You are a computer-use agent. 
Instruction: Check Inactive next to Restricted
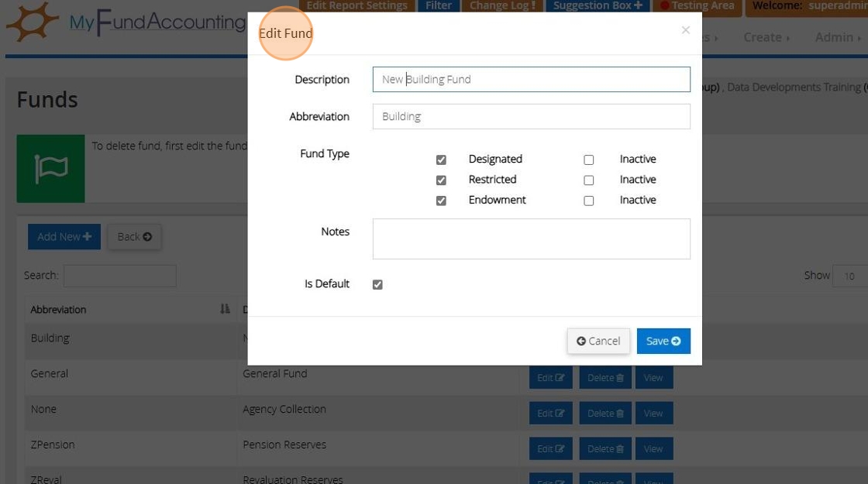click(x=588, y=180)
